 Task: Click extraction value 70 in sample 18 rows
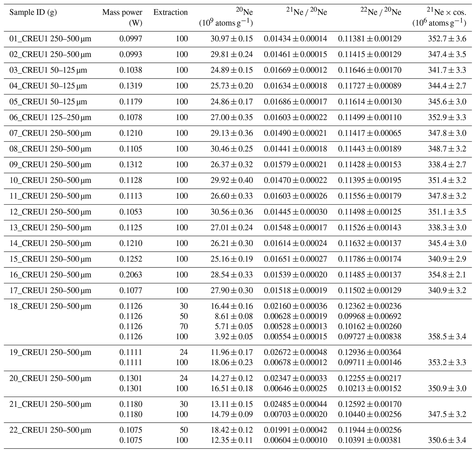(184, 326)
